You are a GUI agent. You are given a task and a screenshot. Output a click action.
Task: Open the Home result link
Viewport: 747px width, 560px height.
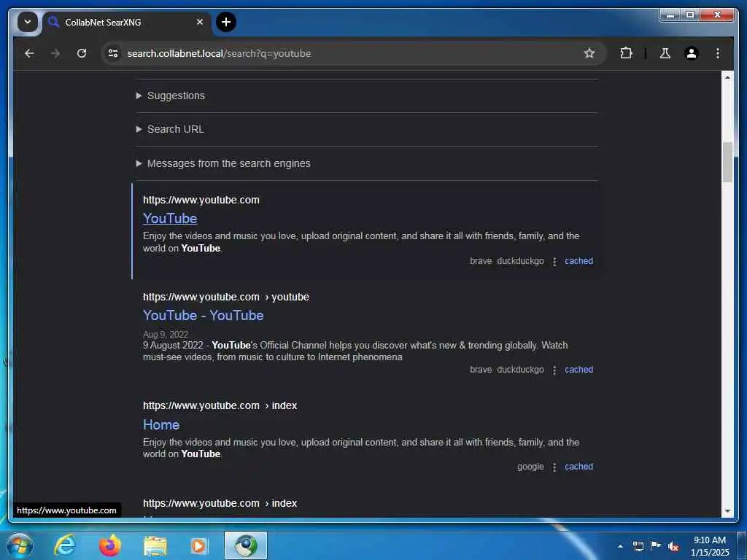click(x=161, y=425)
